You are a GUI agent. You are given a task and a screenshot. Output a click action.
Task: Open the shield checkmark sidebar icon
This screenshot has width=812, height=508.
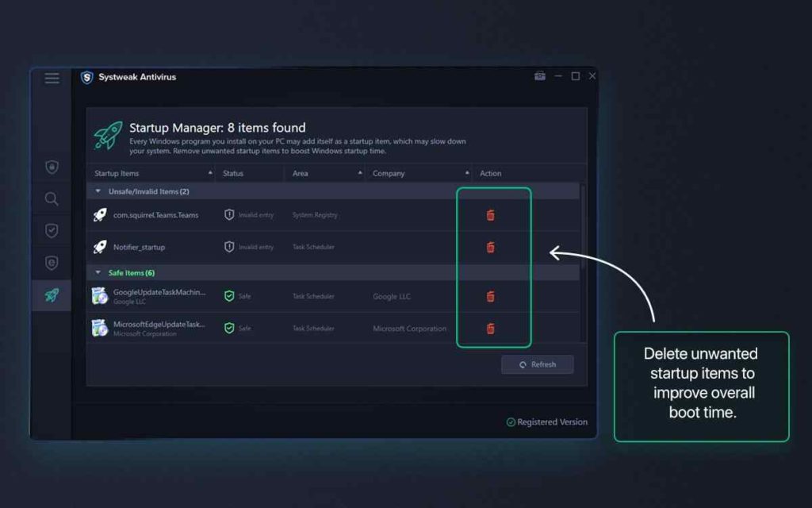(52, 231)
